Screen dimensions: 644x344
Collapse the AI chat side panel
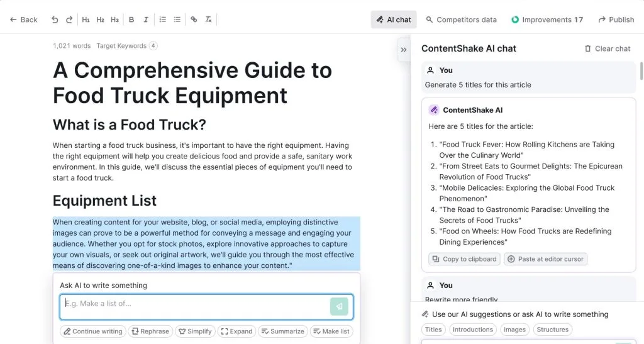click(x=404, y=50)
